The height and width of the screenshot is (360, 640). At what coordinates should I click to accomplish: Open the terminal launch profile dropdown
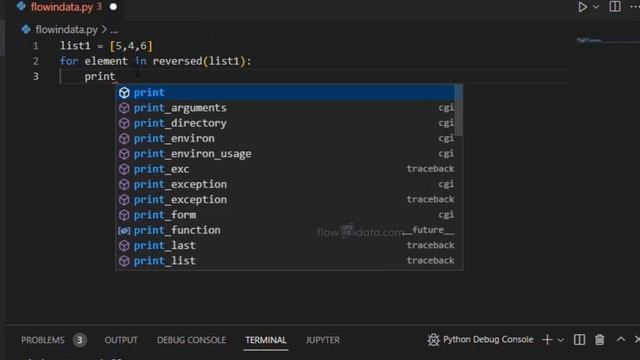pos(561,340)
